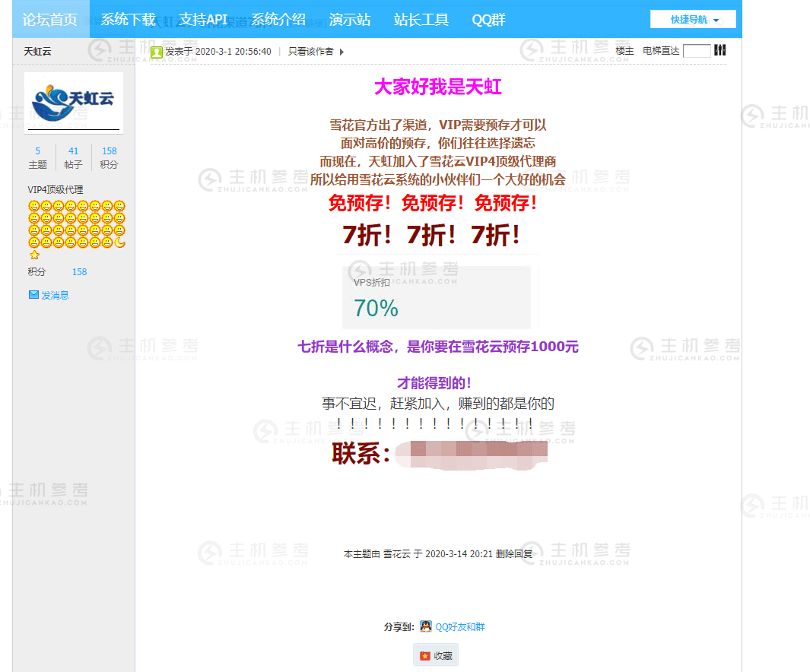Open the 论坛首页 nav tab

coord(50,20)
